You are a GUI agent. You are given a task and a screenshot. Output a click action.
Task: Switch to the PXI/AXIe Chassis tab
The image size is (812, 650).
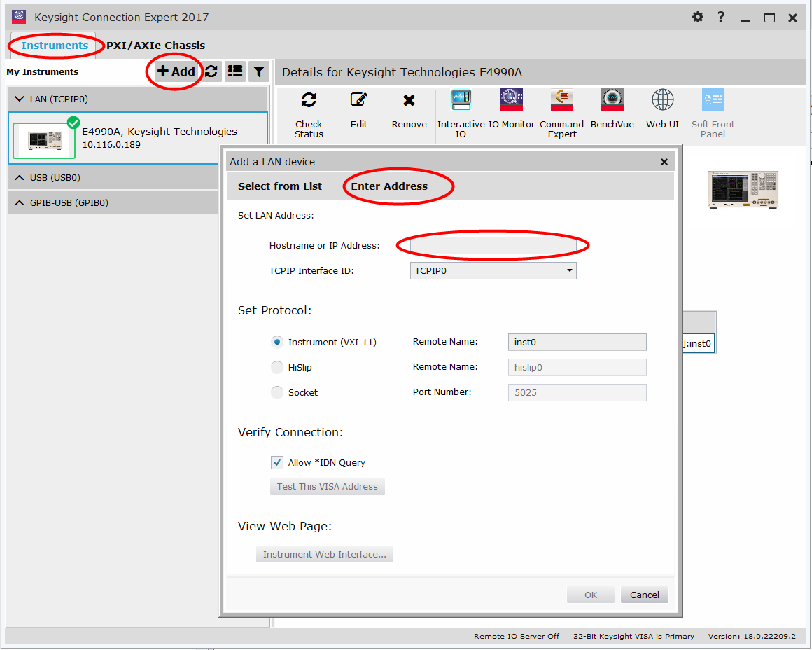coord(156,46)
